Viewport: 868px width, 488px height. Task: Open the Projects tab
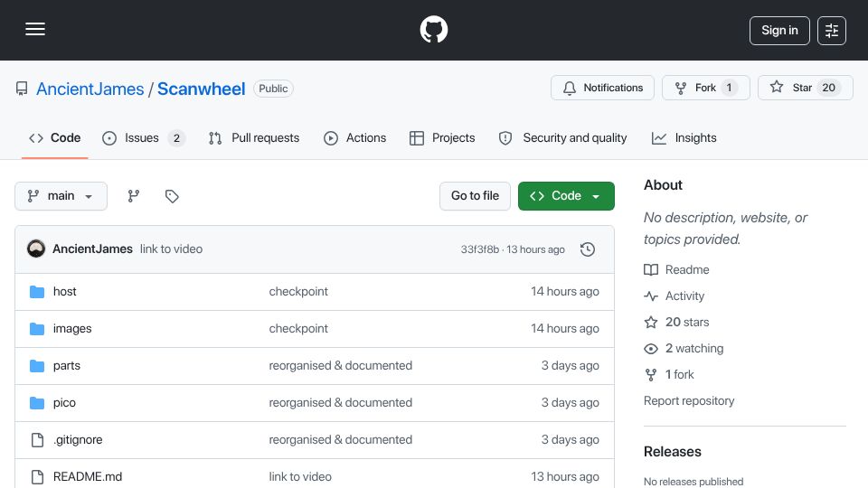click(442, 137)
